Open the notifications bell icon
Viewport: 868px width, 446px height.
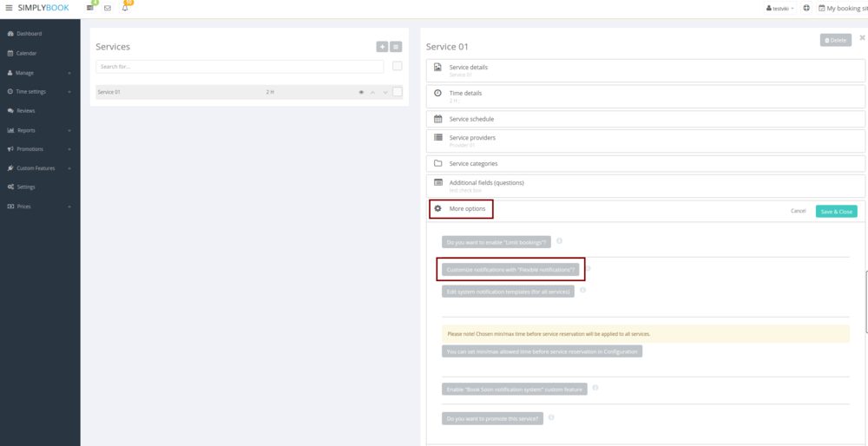125,8
